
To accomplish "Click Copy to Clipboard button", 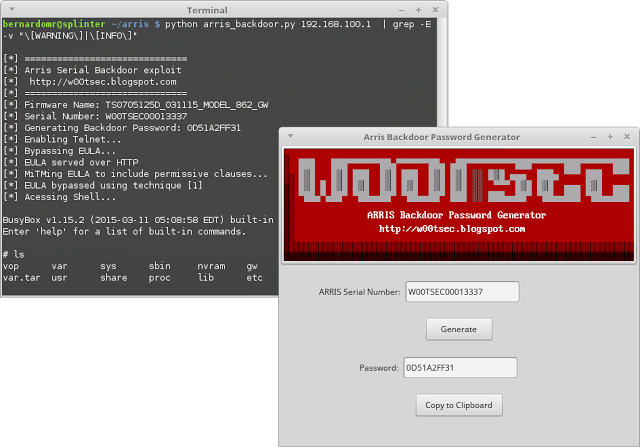I will tap(459, 405).
